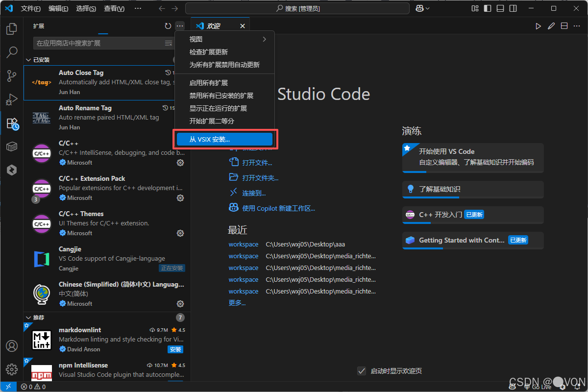
Task: Go back with the left arrow in the title bar
Action: (x=162, y=8)
